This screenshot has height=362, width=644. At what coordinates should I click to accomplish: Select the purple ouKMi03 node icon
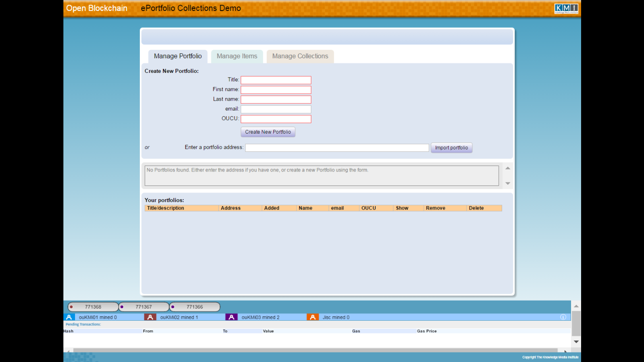point(231,317)
